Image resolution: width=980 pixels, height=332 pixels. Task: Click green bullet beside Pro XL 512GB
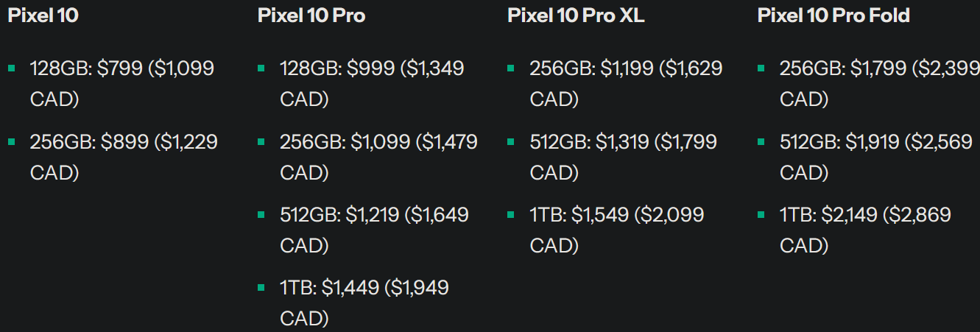[x=511, y=141]
